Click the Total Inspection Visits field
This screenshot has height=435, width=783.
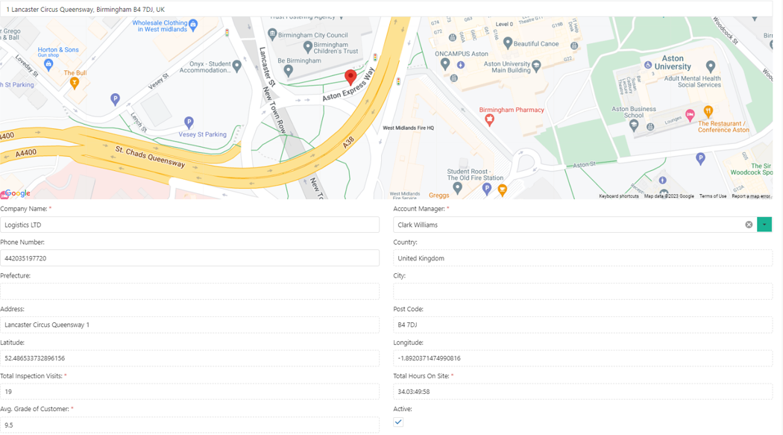[190, 392]
